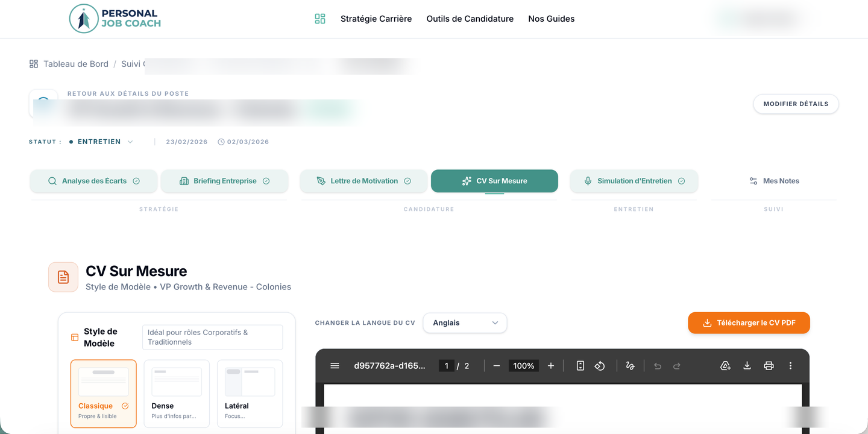Click Télécharger le CV PDF button
868x434 pixels.
click(749, 323)
